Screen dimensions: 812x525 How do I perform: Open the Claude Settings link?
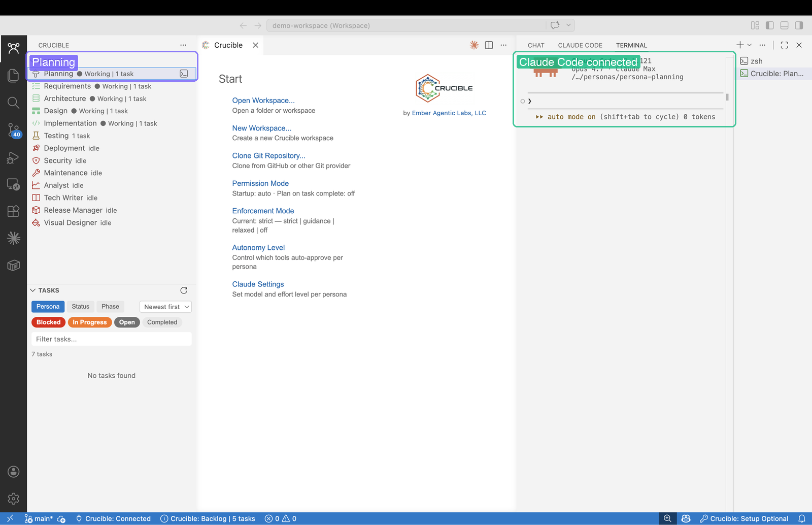258,284
